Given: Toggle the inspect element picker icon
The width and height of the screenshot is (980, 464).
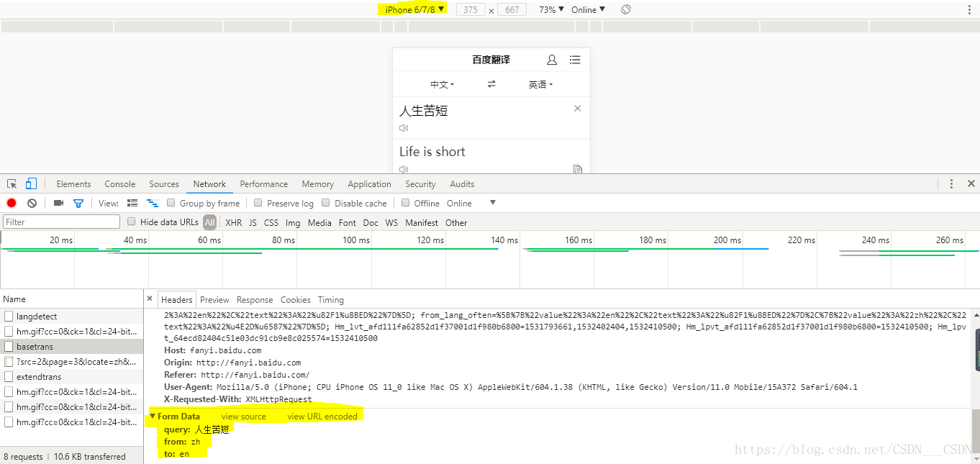Looking at the screenshot, I should [12, 184].
